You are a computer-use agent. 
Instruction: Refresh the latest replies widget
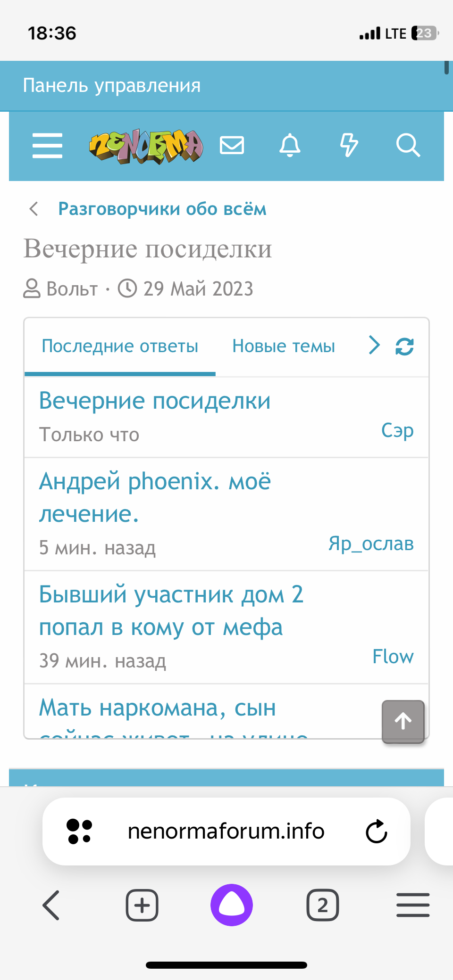click(x=404, y=346)
